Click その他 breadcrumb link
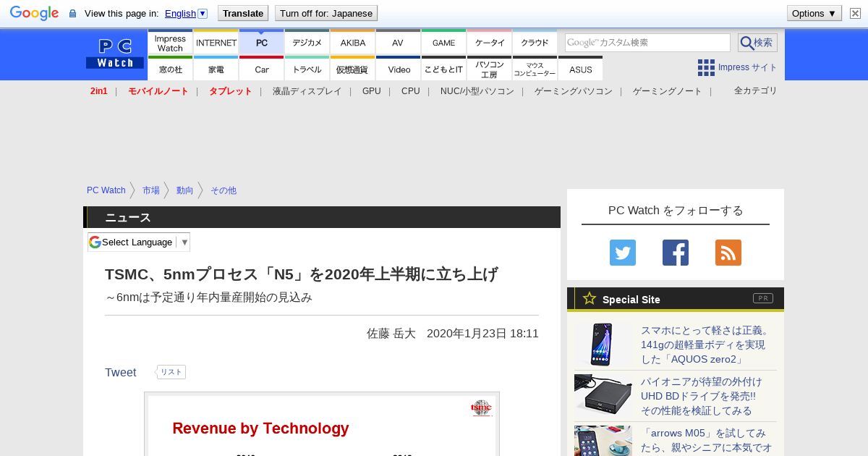Viewport: 868px width, 456px height. tap(224, 190)
